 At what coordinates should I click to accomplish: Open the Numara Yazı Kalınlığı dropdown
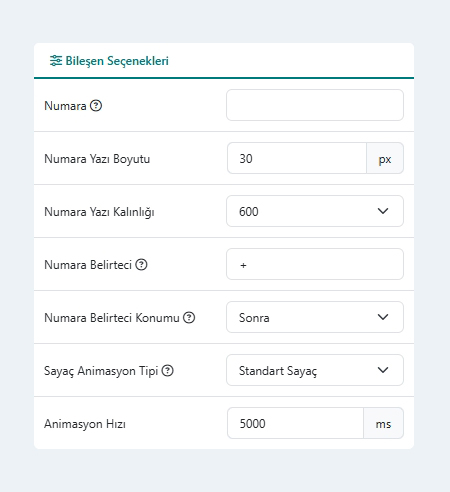(315, 211)
